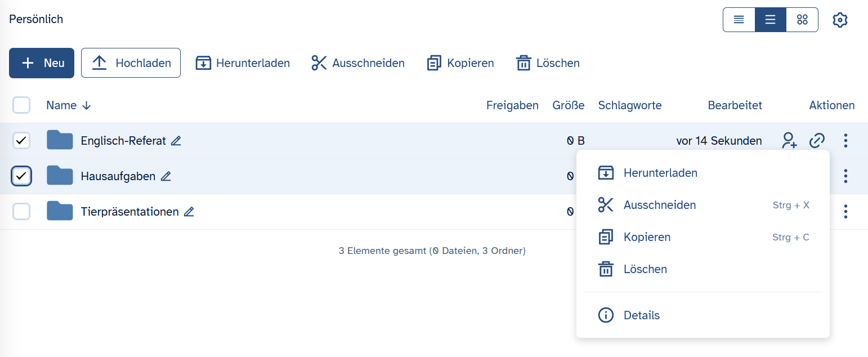This screenshot has height=357, width=868.
Task: Uncheck the Englisch-Referat checkbox
Action: click(x=21, y=141)
